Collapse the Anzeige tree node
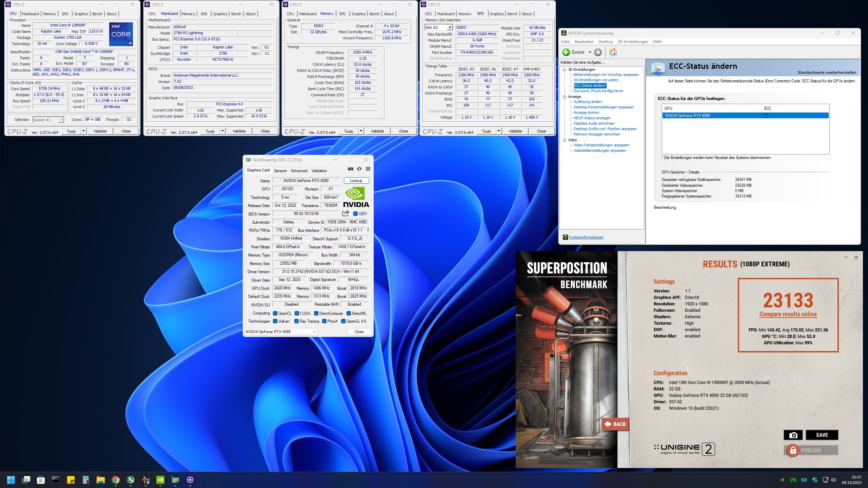The height and width of the screenshot is (488, 868). [x=565, y=97]
